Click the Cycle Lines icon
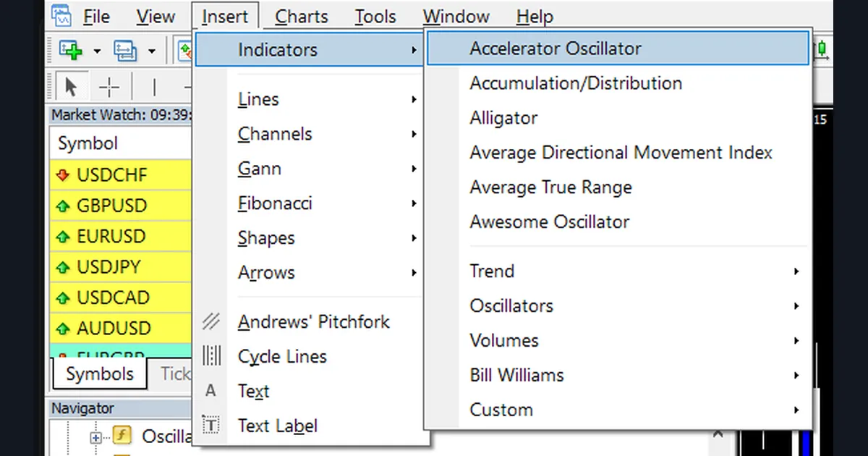This screenshot has width=868, height=456. [x=211, y=356]
